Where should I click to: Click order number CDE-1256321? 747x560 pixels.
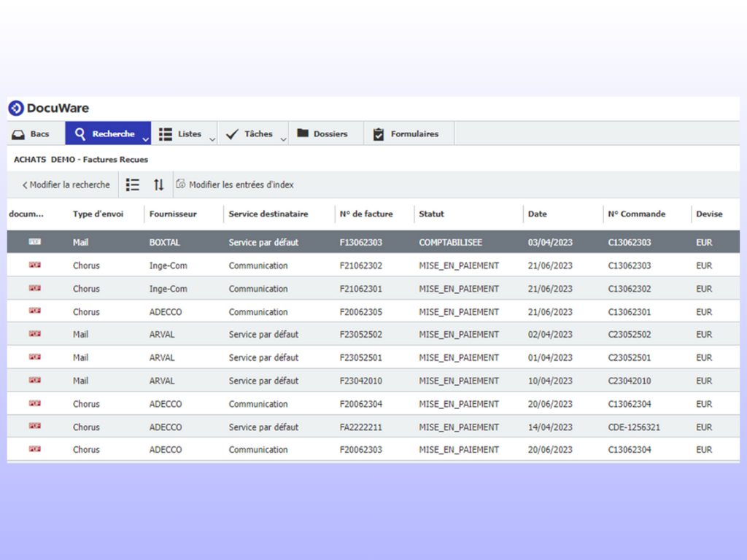[634, 427]
